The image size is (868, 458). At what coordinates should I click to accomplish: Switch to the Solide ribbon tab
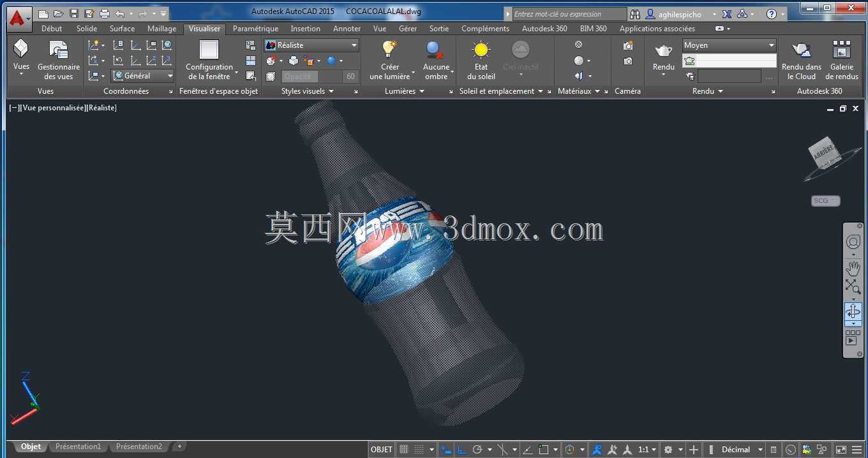[87, 29]
